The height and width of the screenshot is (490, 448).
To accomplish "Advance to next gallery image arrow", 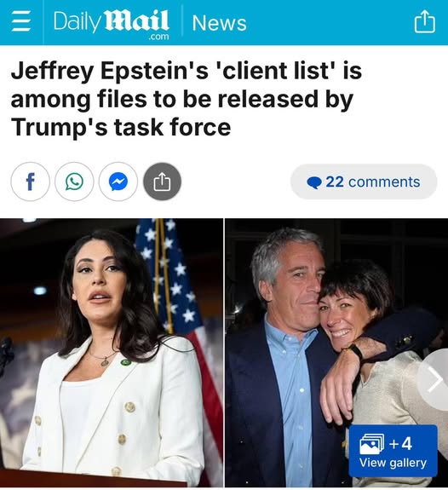I will tap(434, 380).
